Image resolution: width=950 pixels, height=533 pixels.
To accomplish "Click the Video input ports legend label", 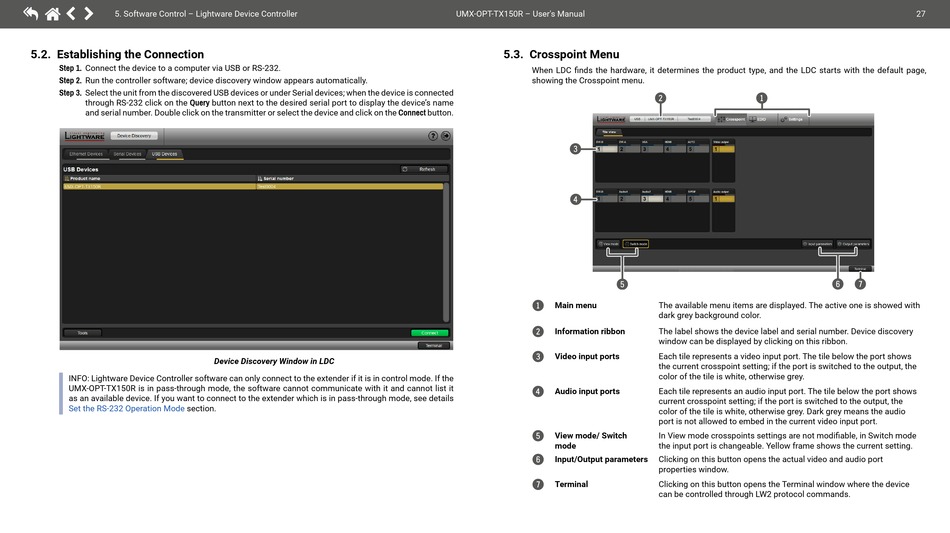I will [586, 356].
